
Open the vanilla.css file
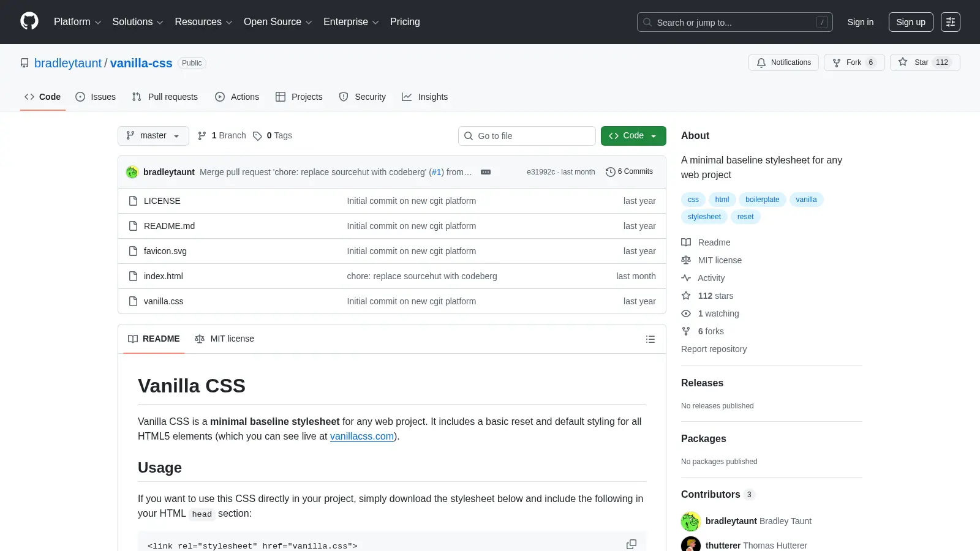pyautogui.click(x=164, y=301)
